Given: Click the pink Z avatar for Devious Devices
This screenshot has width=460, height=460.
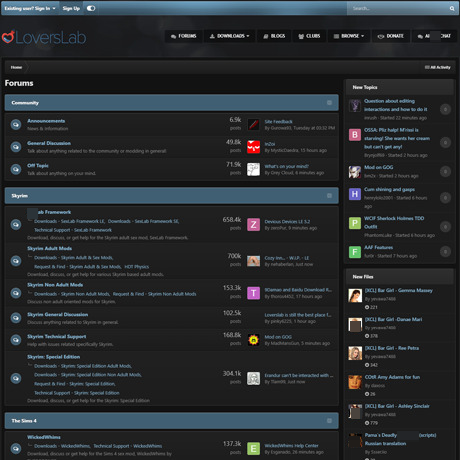Looking at the screenshot, I should (x=253, y=224).
